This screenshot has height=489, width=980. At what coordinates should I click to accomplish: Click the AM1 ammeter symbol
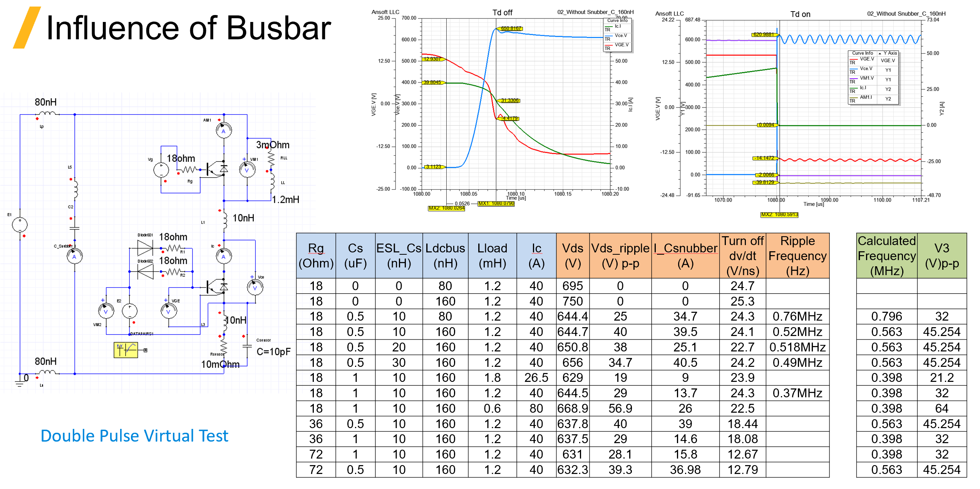tap(224, 131)
